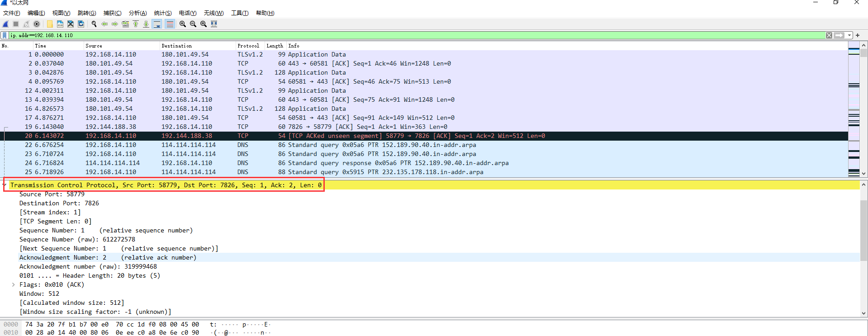
Task: Click the packet list scrollbar down arrow
Action: pyautogui.click(x=864, y=173)
